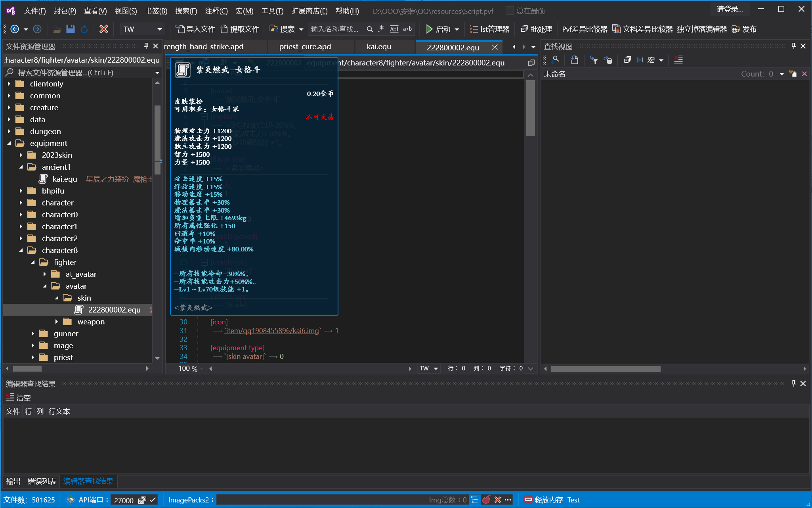Screen dimensions: 812x508
Task: Toggle the 总在最前 checkbox
Action: (x=510, y=11)
